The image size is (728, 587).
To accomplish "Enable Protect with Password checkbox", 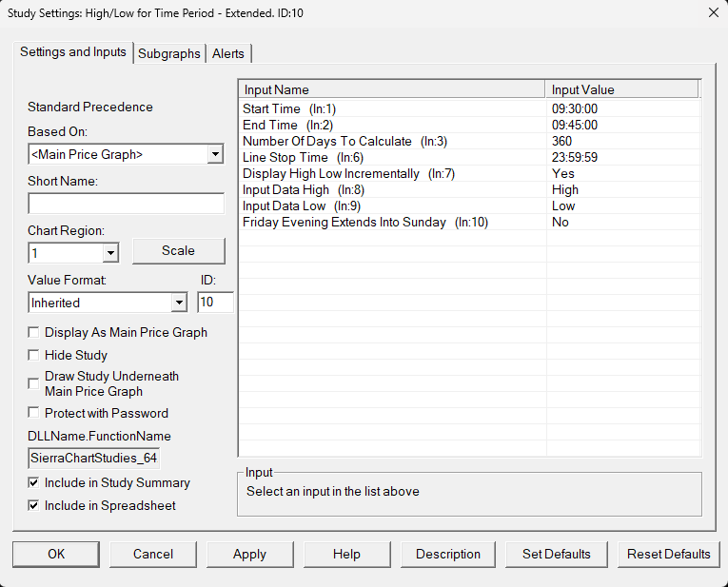I will click(33, 413).
